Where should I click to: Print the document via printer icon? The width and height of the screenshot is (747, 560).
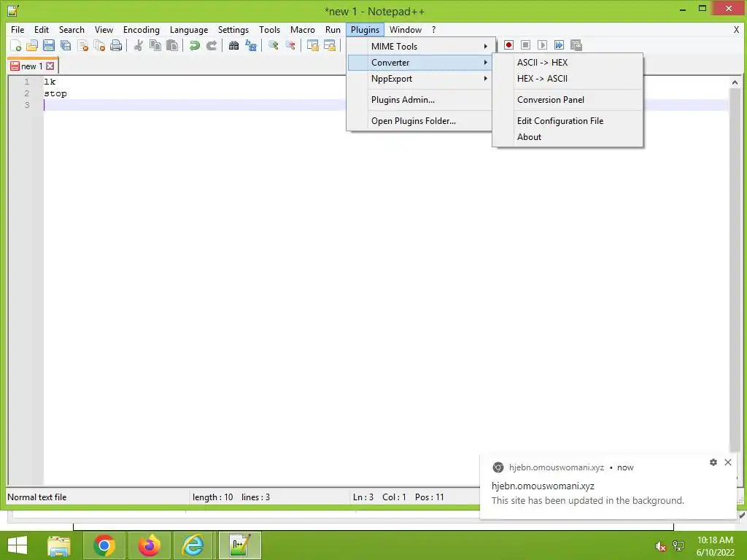pos(116,45)
